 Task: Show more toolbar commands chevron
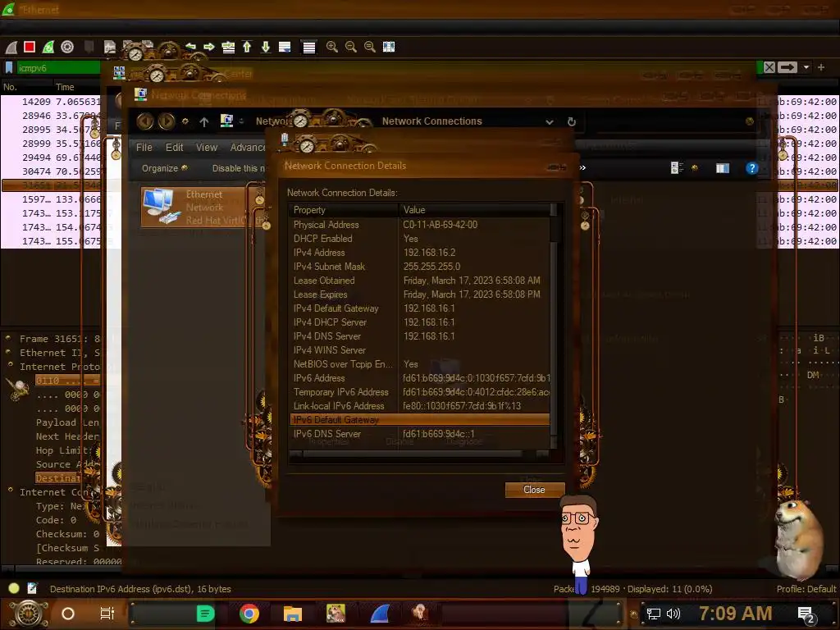[x=582, y=167]
